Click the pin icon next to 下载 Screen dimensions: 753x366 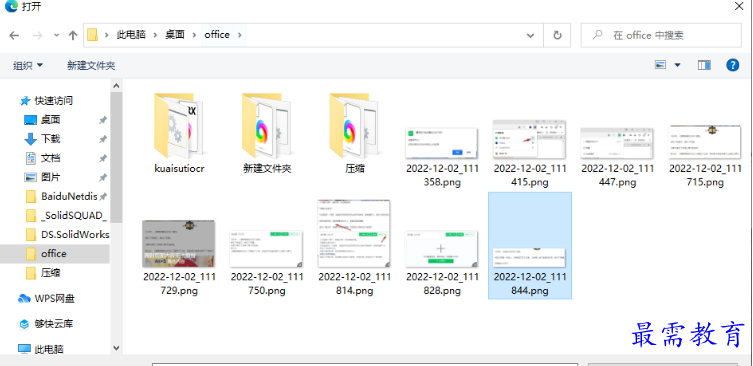point(103,139)
